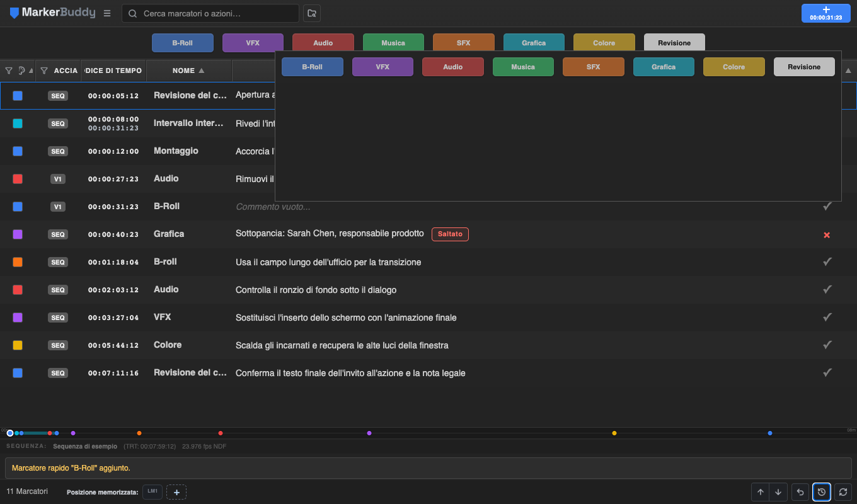Go to the next marker with down arrow

(x=778, y=492)
